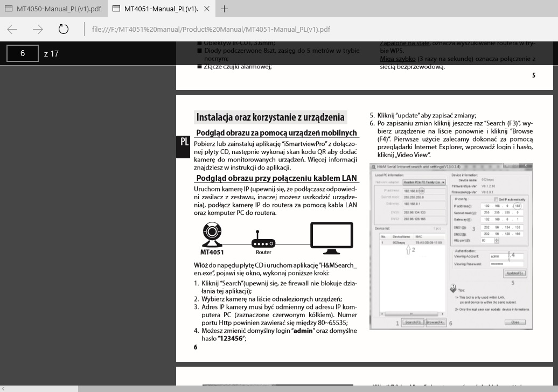Screen dimensions: 558x392
Task: Click the document icon on the MT4050 tab
Action: pos(8,9)
